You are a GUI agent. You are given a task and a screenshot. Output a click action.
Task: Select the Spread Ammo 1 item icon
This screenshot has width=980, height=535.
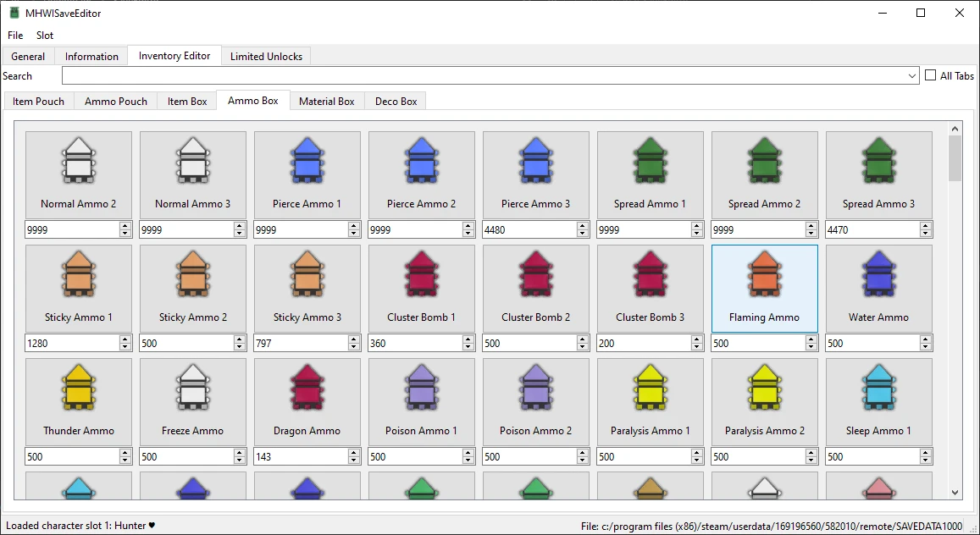tap(650, 161)
